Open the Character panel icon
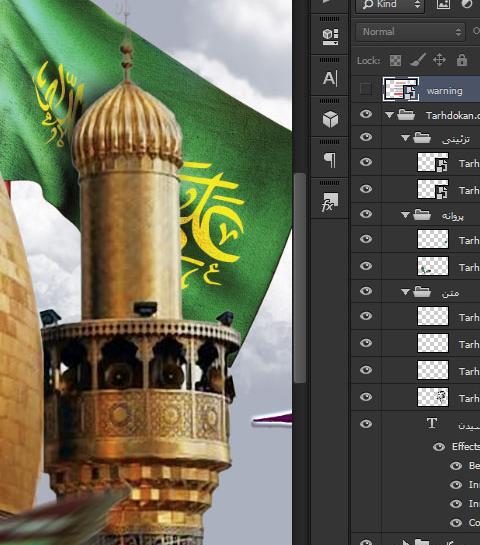 point(330,79)
